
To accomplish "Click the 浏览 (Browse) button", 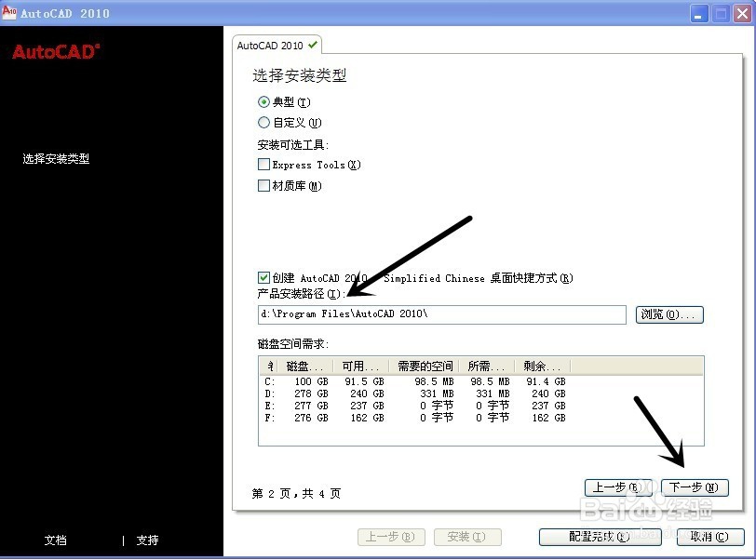I will [x=669, y=314].
